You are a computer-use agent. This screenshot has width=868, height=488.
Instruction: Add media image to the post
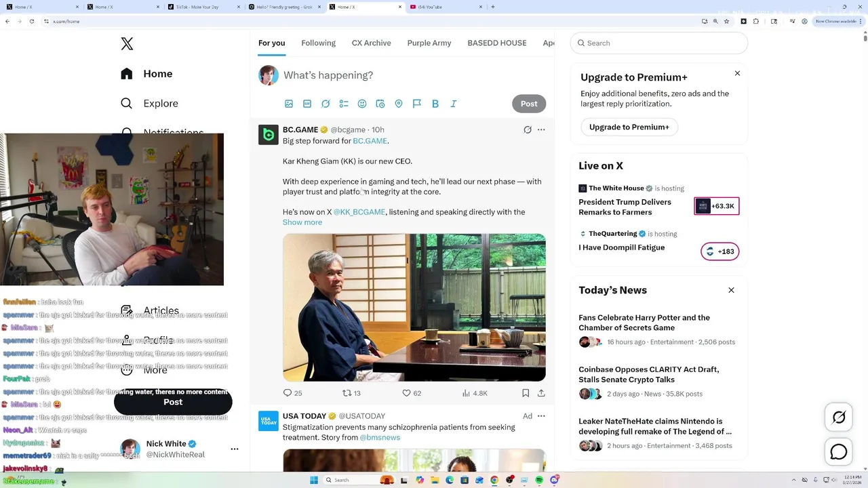coord(289,104)
